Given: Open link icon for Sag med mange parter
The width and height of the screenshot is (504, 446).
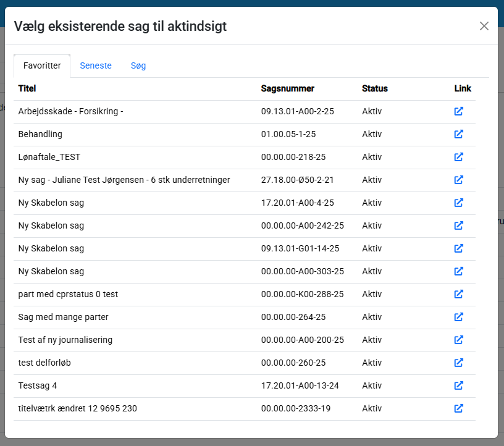Looking at the screenshot, I should tap(458, 317).
